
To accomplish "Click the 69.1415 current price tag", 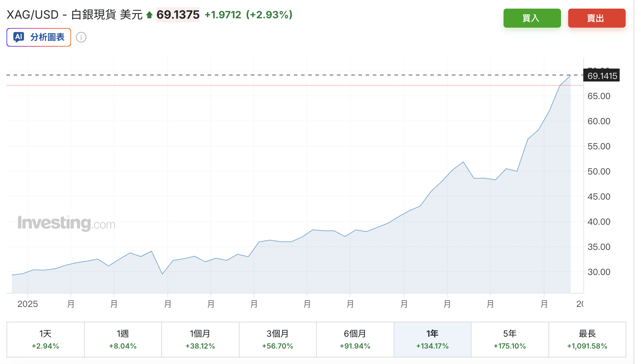I will 602,76.
